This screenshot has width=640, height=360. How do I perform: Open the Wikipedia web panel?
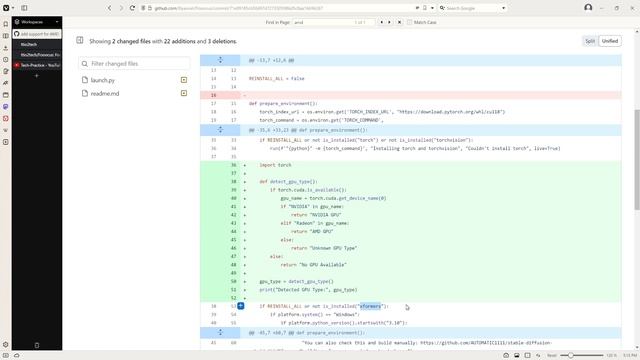(6, 130)
